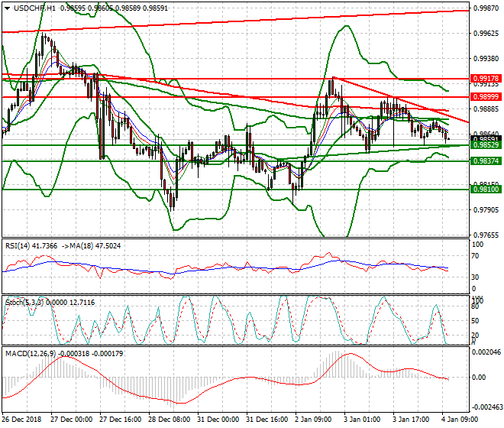Click the Stochastic 50 level scale label
Viewport: 504px width, 428px height.
(x=475, y=321)
